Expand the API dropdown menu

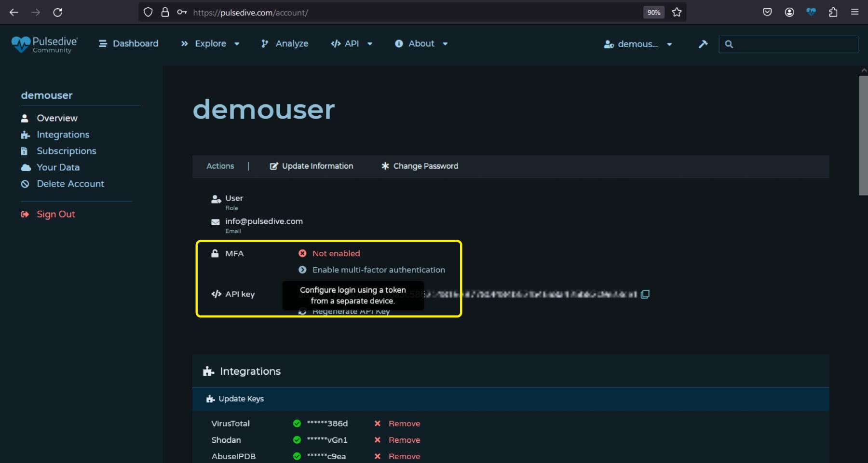pyautogui.click(x=352, y=44)
